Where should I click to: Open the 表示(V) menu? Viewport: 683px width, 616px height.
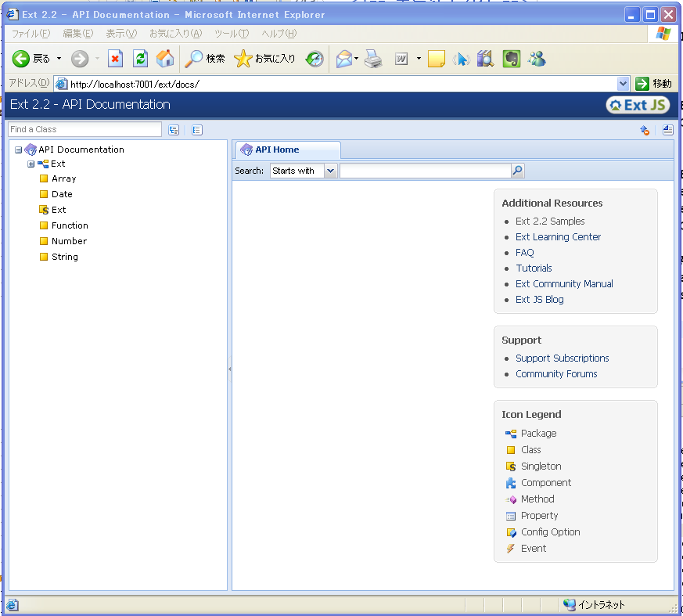(121, 34)
